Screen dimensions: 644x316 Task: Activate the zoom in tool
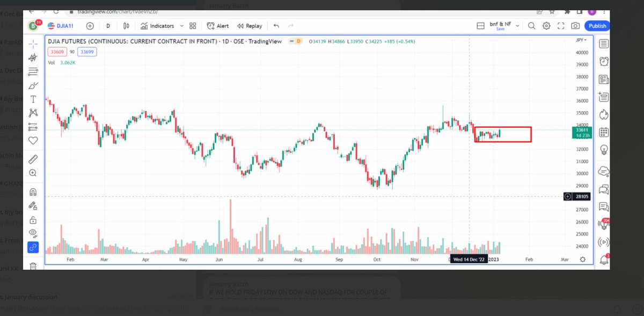click(33, 173)
